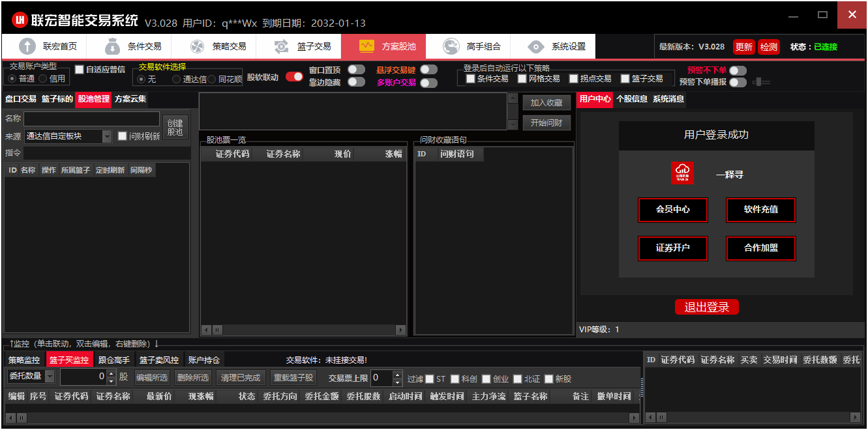
Task: Click the 方案股池 chart icon
Action: 367,46
